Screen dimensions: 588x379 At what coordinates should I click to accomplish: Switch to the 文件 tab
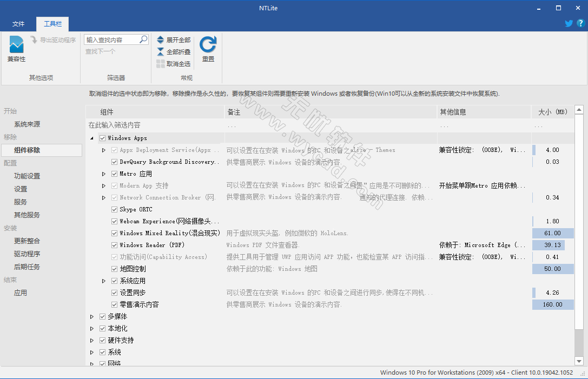[x=18, y=24]
